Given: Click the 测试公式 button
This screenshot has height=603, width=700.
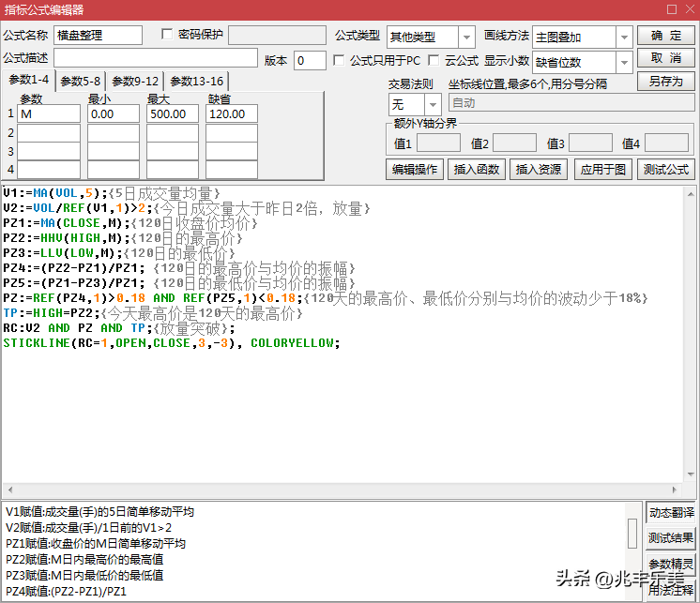Looking at the screenshot, I should (x=665, y=170).
